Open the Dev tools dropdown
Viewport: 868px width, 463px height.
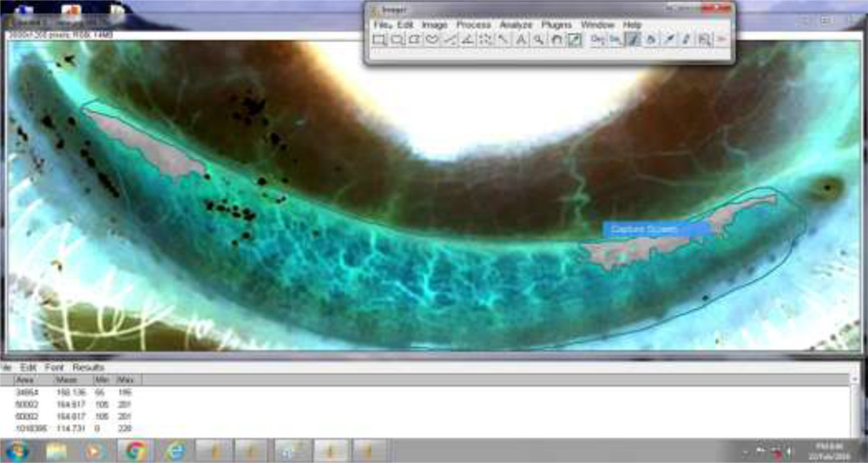[597, 40]
